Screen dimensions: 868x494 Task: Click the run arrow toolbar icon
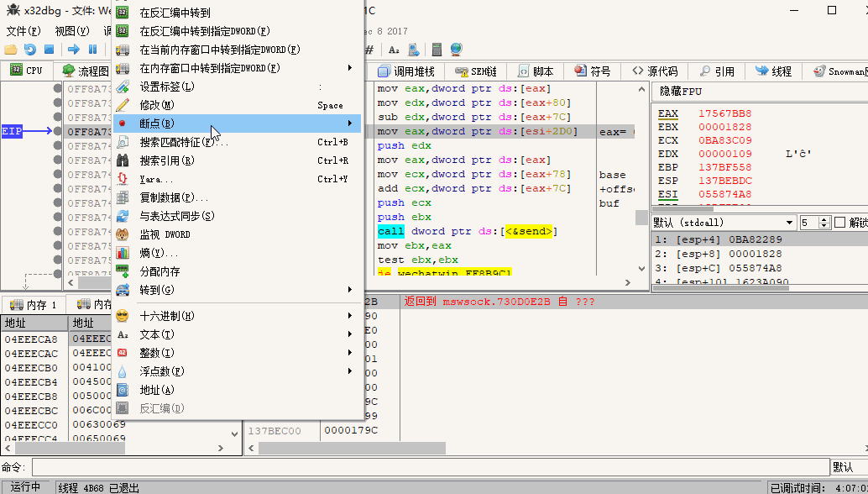pyautogui.click(x=74, y=50)
